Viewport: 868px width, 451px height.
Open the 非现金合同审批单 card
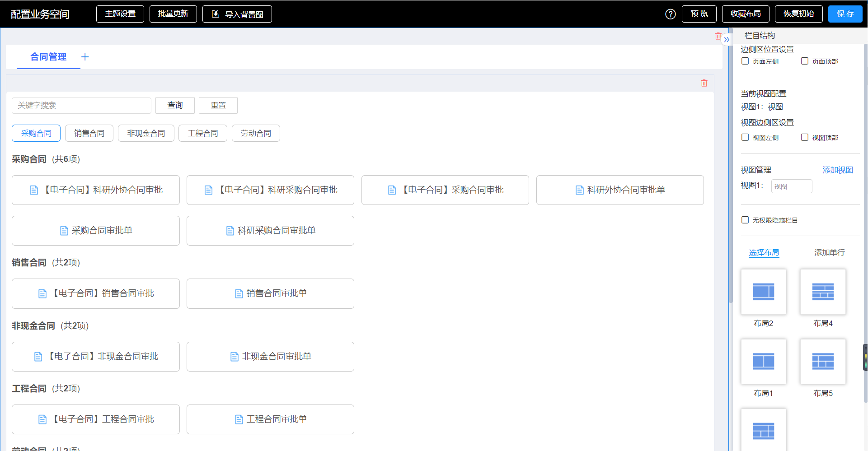[x=270, y=357]
